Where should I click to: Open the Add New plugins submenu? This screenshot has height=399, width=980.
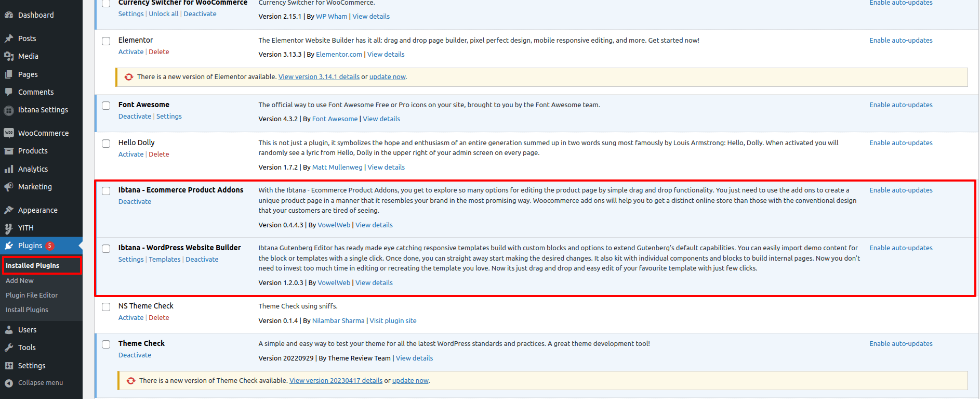20,280
